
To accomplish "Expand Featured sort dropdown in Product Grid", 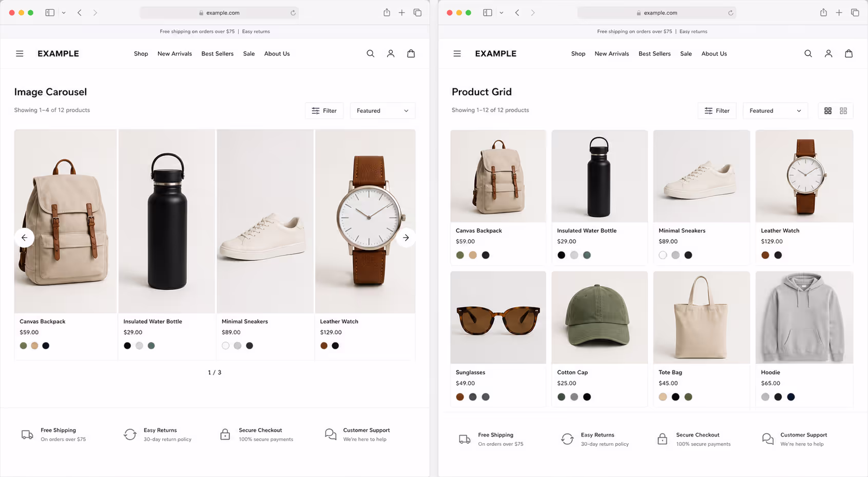I will pyautogui.click(x=775, y=111).
